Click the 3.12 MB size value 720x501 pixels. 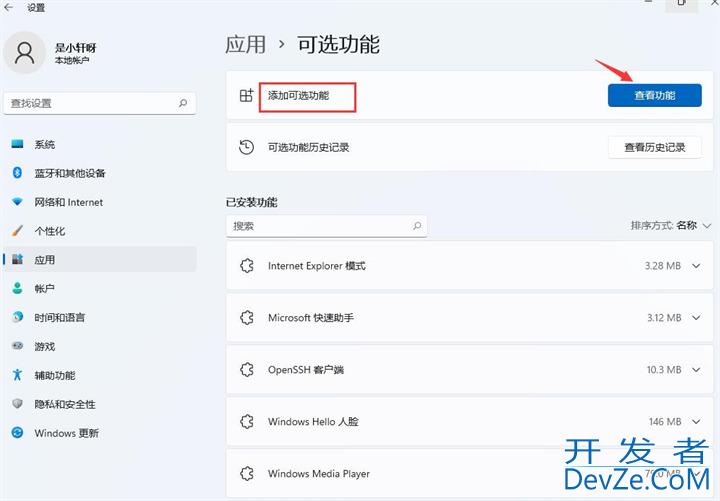[x=664, y=318]
